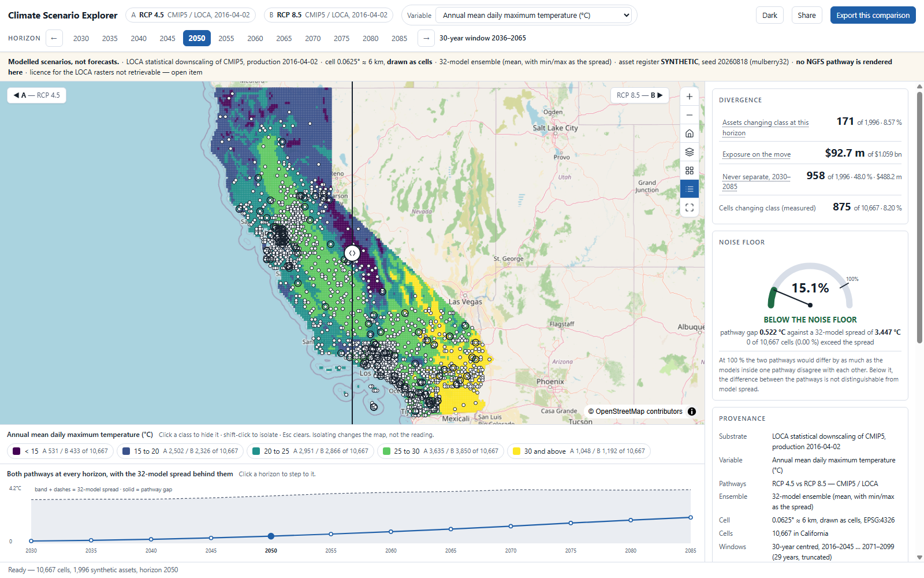
Task: Step horizon back with left arrow
Action: 54,38
